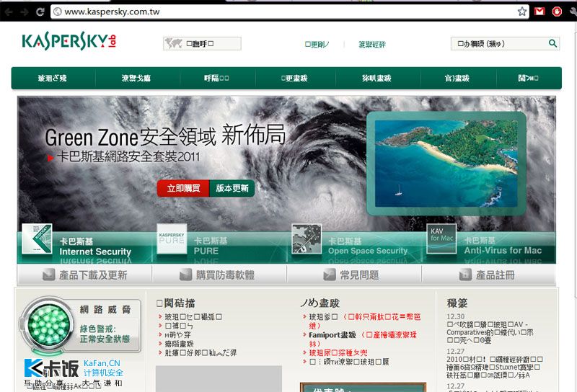
Task: Click the icon beside 常見問題
Action: (330, 275)
